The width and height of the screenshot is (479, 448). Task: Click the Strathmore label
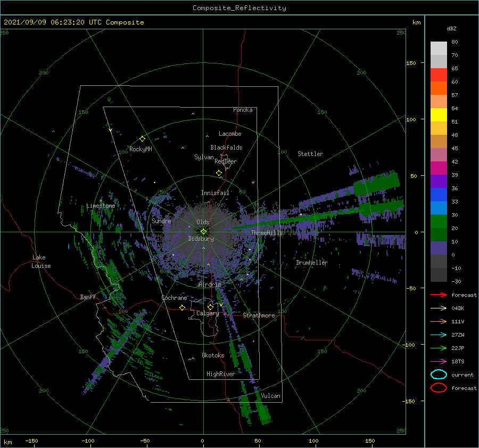[259, 315]
